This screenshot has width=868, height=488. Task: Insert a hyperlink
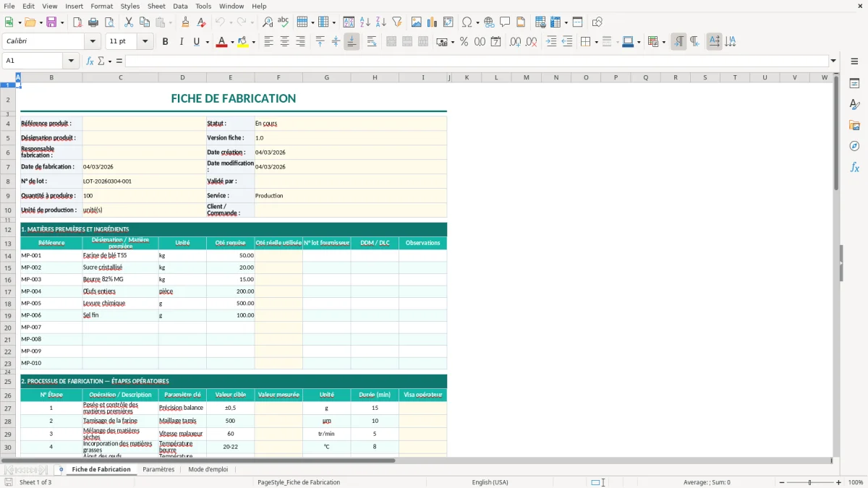coord(489,22)
